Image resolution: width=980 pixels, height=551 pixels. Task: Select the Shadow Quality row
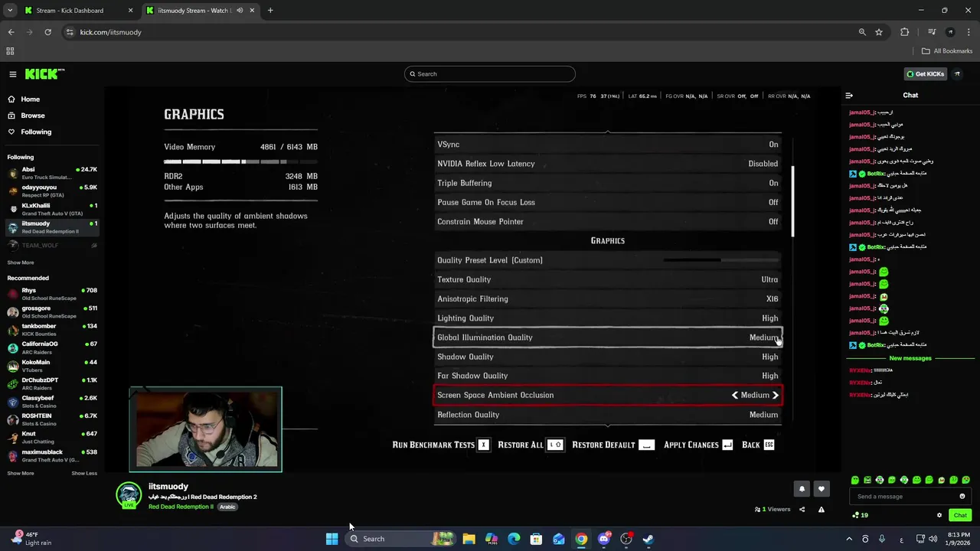point(607,357)
